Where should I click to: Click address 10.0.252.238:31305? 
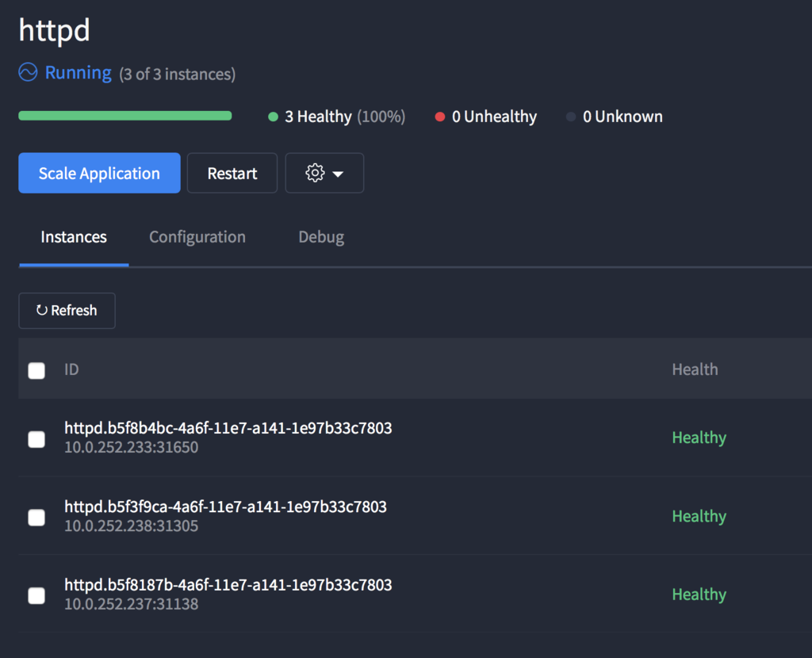pyautogui.click(x=131, y=526)
